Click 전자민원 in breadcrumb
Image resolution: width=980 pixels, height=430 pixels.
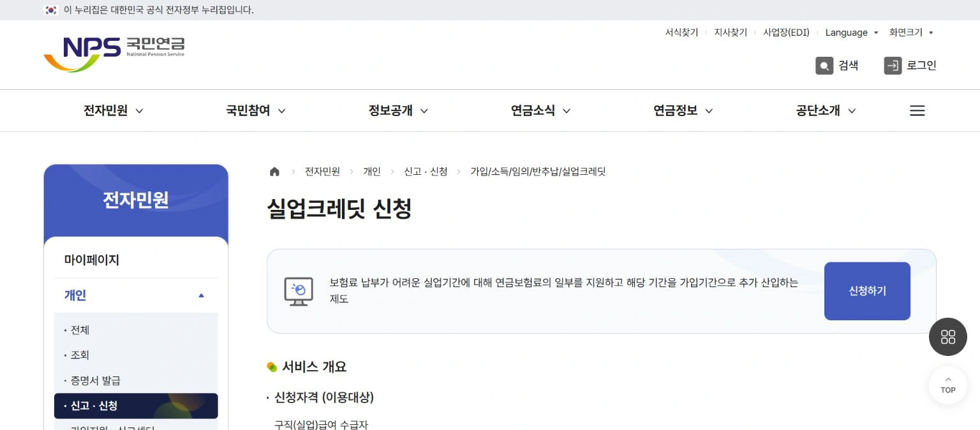click(322, 172)
